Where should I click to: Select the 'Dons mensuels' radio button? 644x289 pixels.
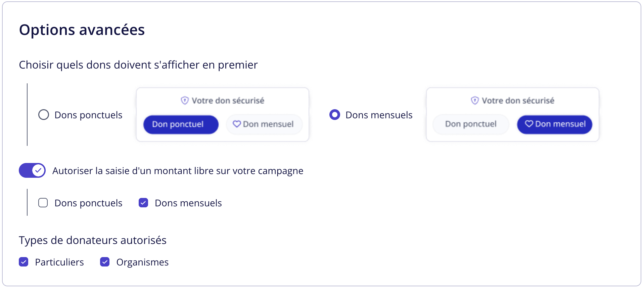point(334,115)
